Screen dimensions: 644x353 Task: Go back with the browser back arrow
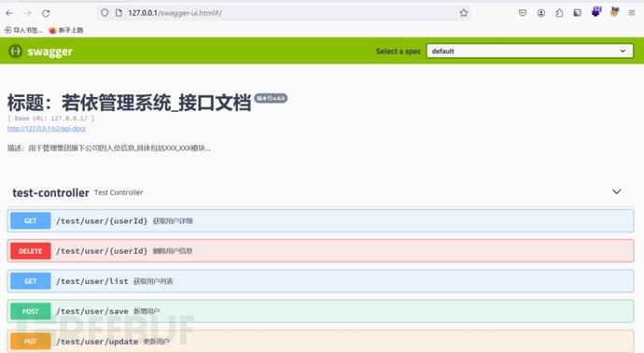pyautogui.click(x=9, y=13)
